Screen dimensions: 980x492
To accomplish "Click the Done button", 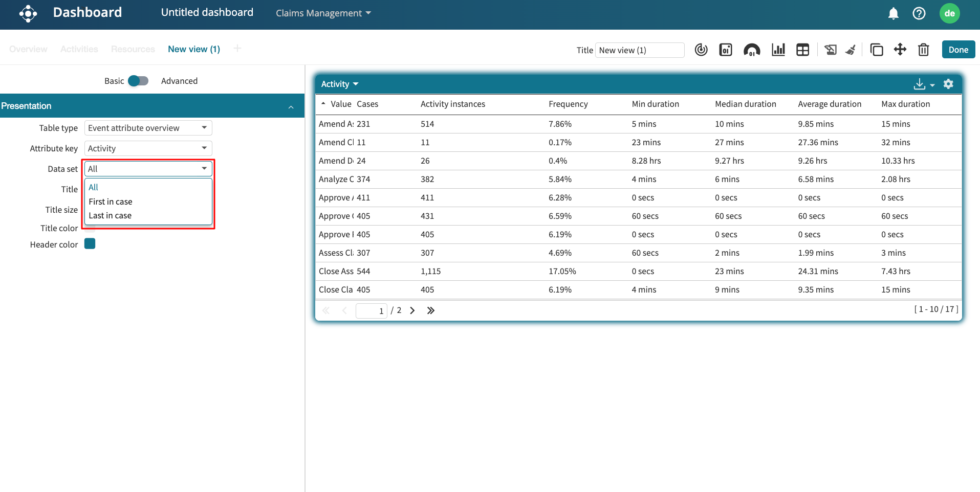I will coord(958,50).
